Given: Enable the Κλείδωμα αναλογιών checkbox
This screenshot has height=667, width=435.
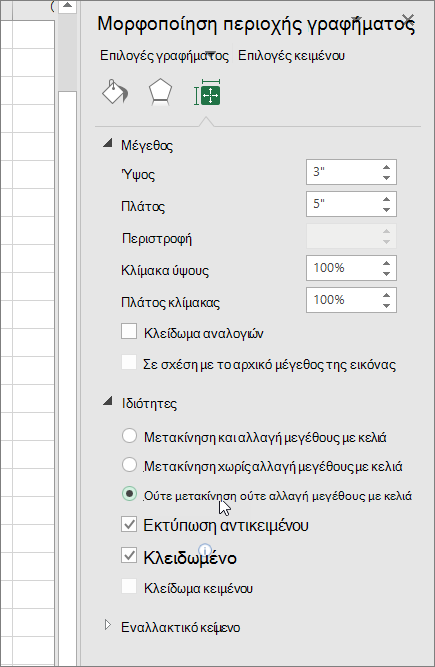Looking at the screenshot, I should coord(129,331).
